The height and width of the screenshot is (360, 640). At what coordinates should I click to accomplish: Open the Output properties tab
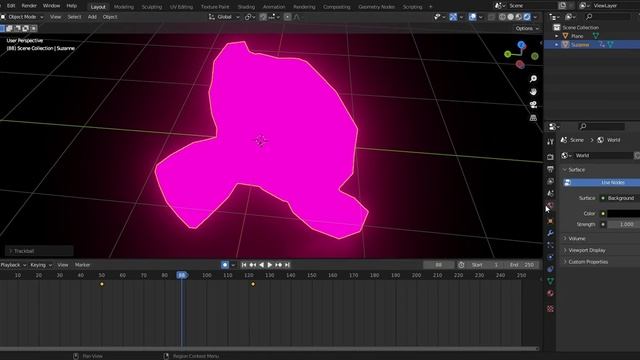(x=550, y=169)
